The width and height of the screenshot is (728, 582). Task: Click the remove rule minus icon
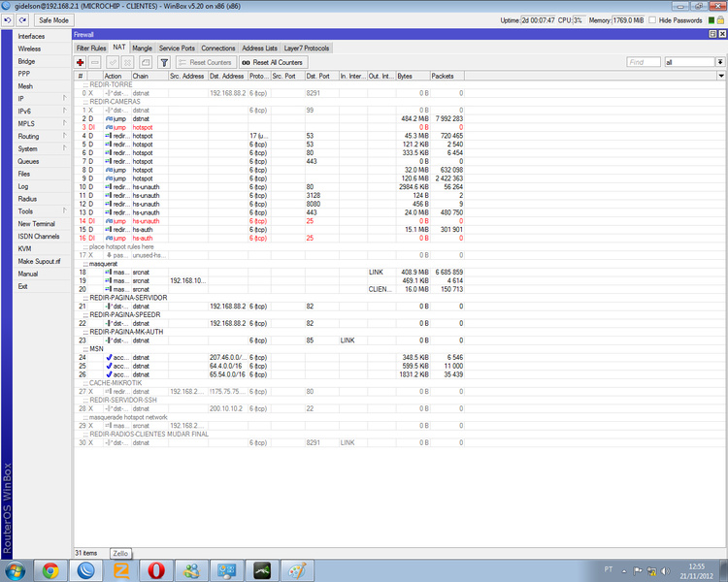pos(95,62)
